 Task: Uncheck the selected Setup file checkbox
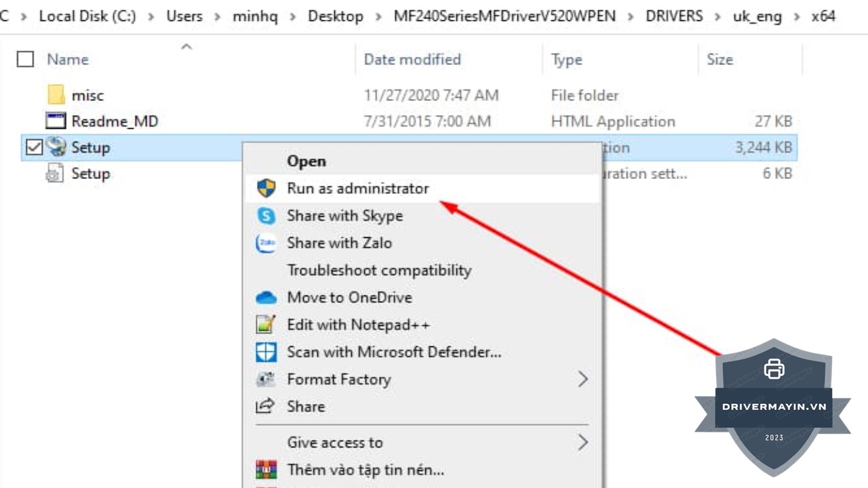34,147
